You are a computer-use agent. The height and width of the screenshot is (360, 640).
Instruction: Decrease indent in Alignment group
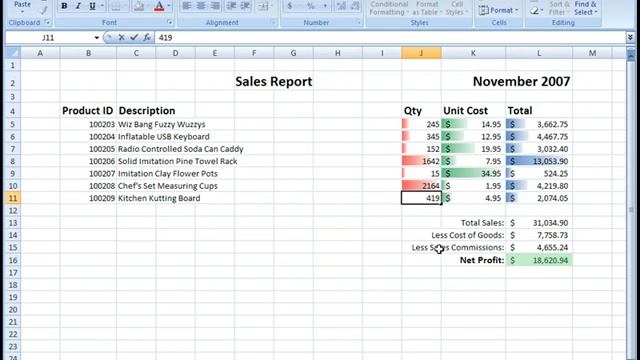point(231,6)
